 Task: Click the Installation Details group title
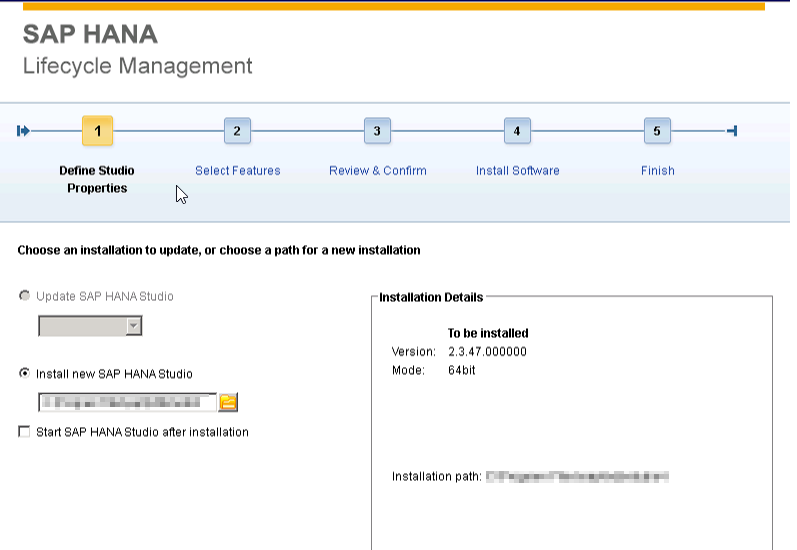[431, 297]
